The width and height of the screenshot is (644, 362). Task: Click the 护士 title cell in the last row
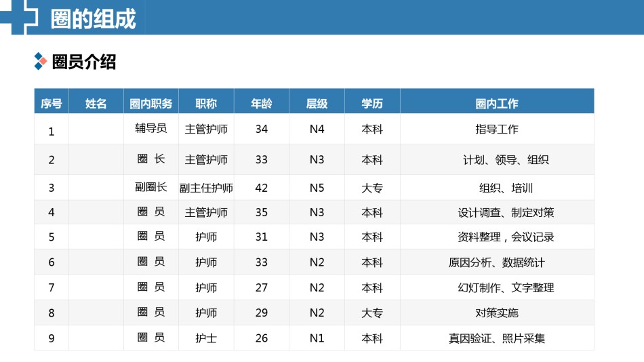click(206, 338)
